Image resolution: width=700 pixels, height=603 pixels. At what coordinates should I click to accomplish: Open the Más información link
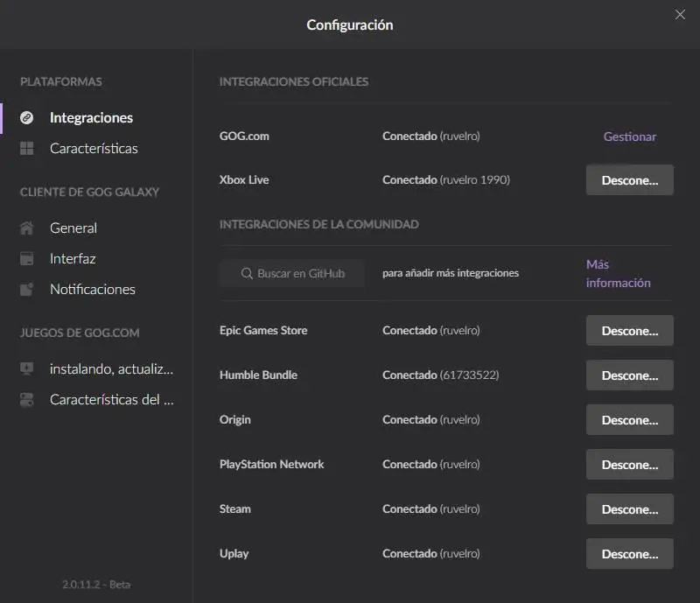(x=618, y=273)
